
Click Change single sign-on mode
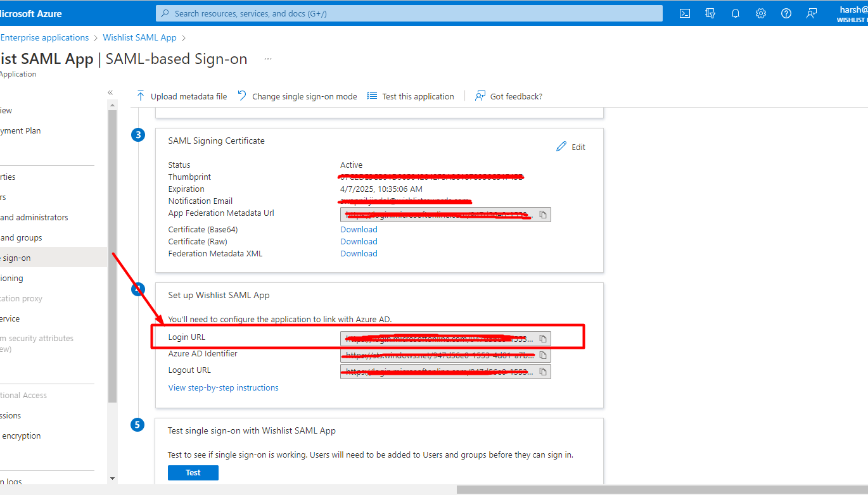(297, 96)
